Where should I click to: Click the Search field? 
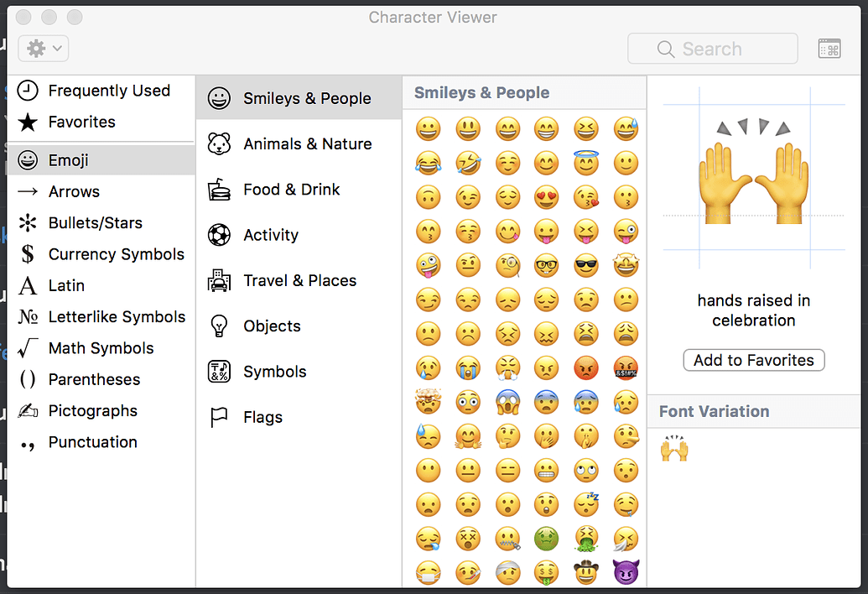pos(712,49)
